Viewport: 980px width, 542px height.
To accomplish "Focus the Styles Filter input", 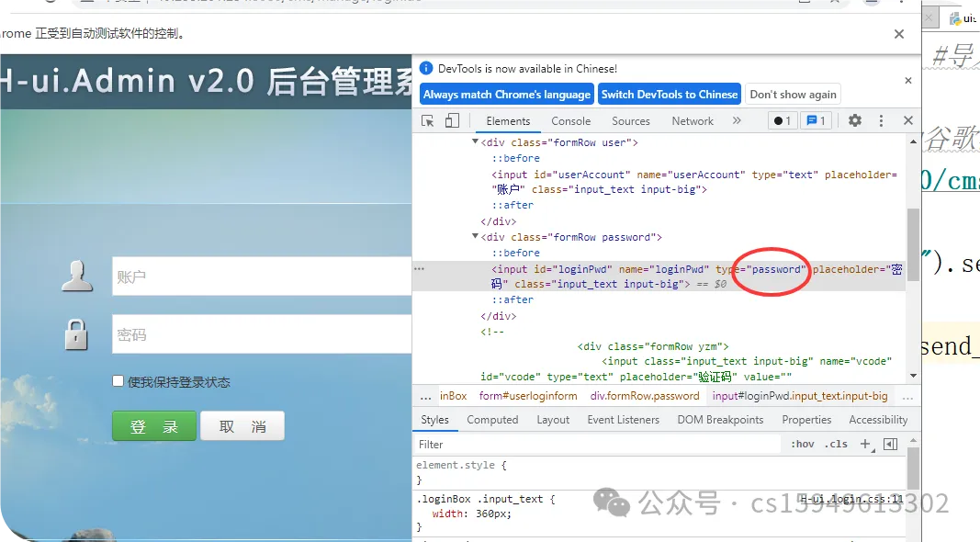I will coord(598,445).
